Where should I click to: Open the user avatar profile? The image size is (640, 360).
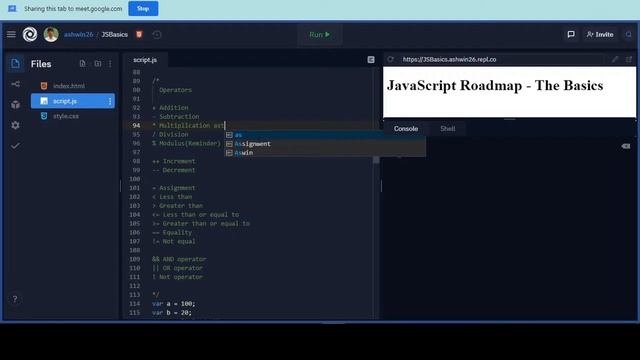point(51,34)
